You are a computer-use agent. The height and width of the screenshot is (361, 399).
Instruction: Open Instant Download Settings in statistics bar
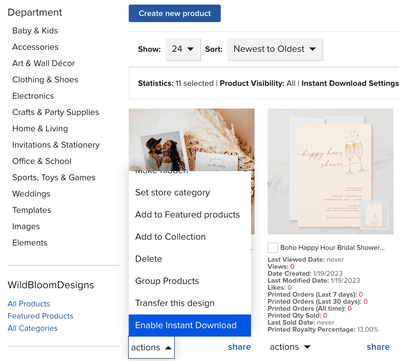click(350, 83)
